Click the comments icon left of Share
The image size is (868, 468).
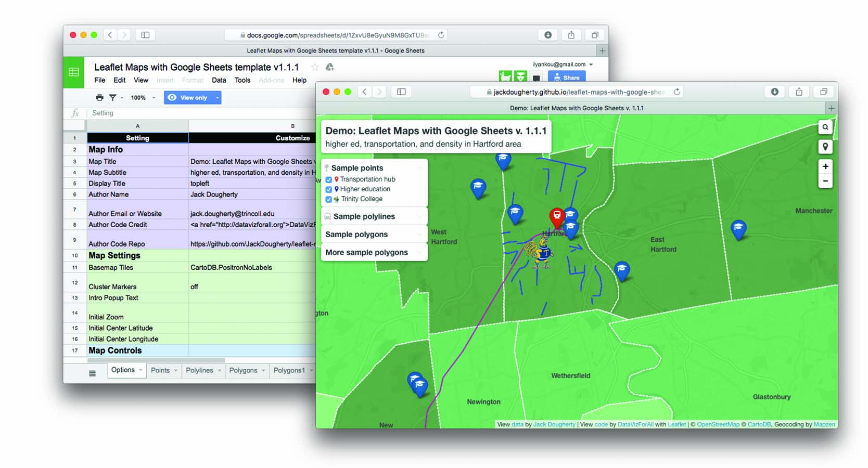pos(536,77)
